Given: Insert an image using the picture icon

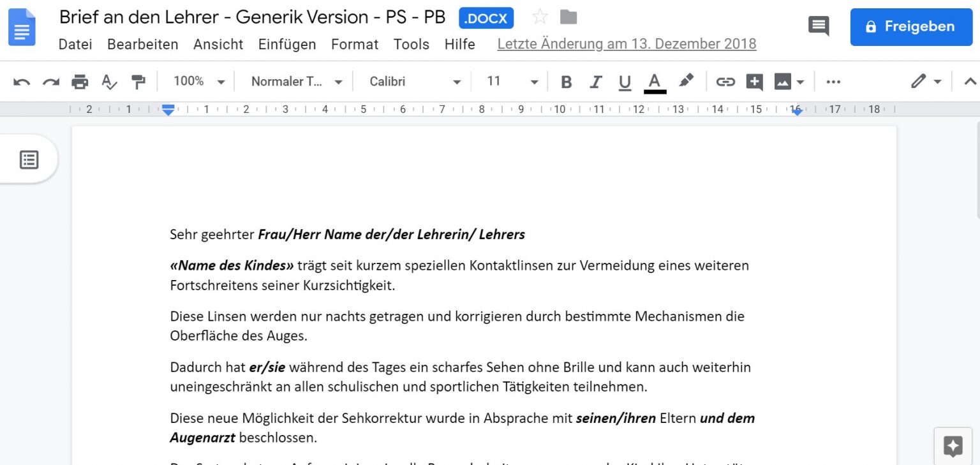Looking at the screenshot, I should tap(782, 82).
